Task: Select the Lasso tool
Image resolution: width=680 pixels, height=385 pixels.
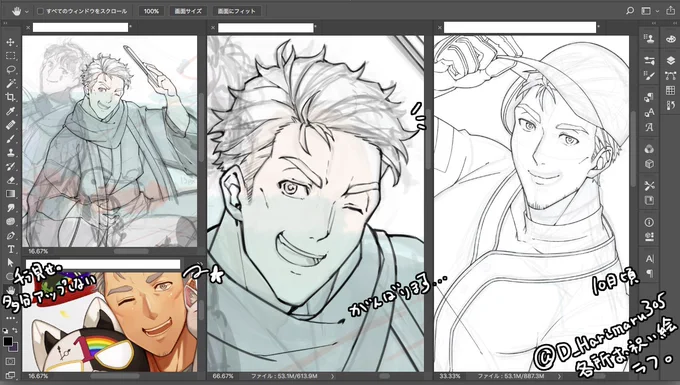Action: tap(10, 70)
